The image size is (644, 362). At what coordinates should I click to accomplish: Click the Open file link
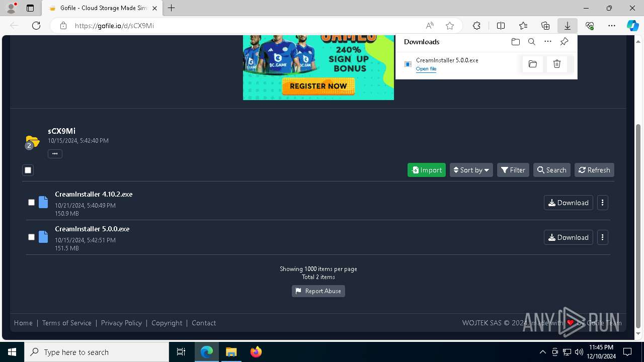point(426,69)
